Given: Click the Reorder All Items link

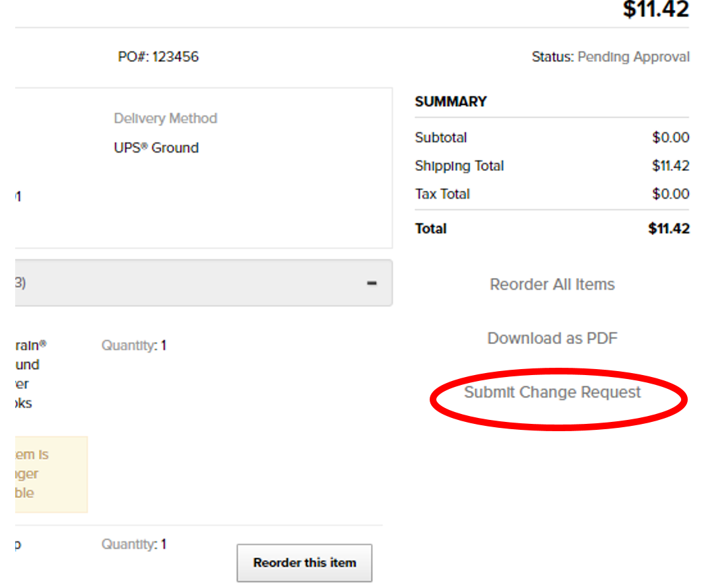Looking at the screenshot, I should coord(552,285).
